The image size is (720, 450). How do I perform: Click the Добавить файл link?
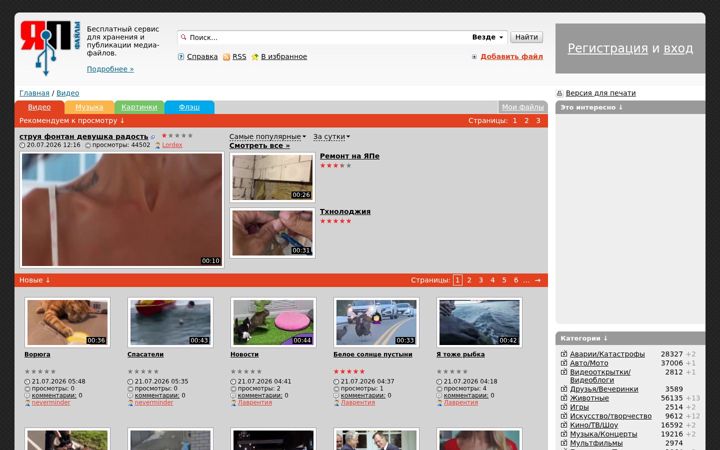[x=512, y=56]
